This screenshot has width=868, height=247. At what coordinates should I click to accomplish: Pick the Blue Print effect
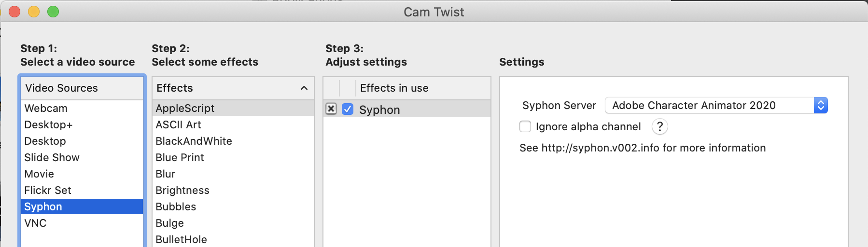pyautogui.click(x=180, y=157)
